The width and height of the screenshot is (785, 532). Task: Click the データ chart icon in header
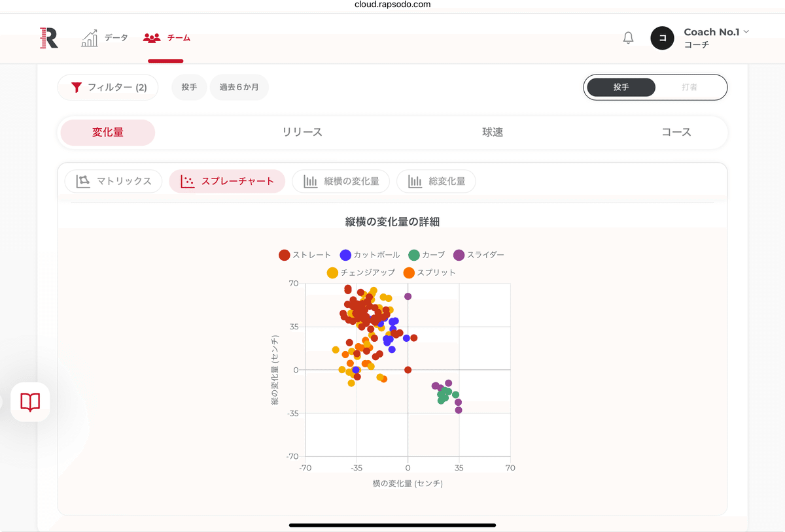90,38
